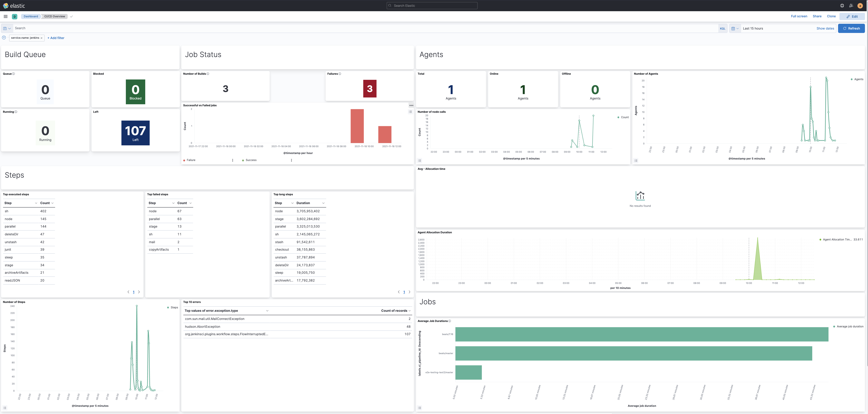Toggle legend on Number of node calls chart
Viewport: 868px width, 414px height.
(420, 160)
